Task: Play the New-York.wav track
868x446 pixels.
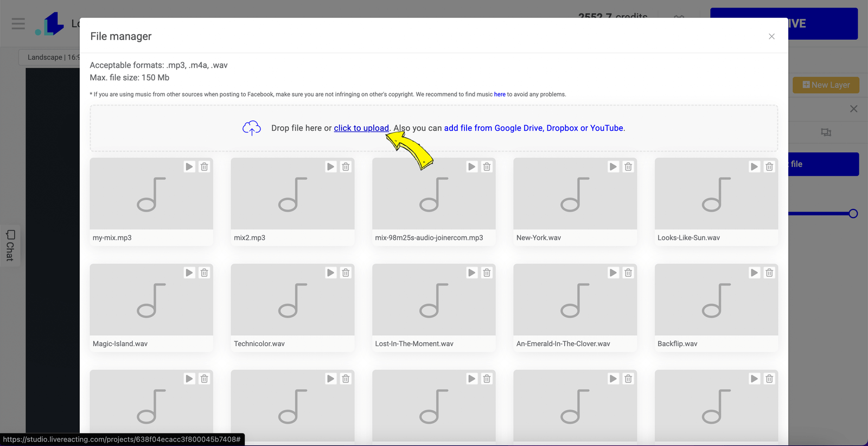Action: [x=613, y=167]
